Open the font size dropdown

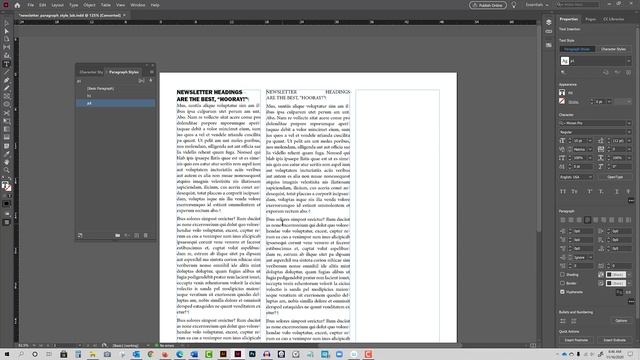pos(590,141)
